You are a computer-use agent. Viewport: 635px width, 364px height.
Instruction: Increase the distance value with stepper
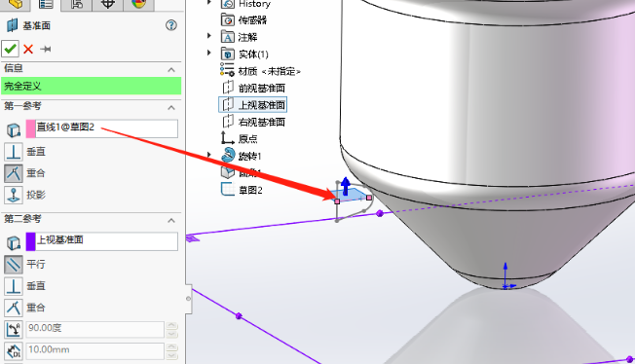click(x=171, y=347)
